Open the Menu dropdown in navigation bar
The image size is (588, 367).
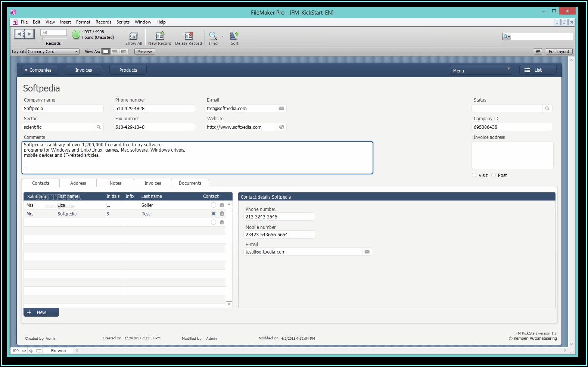[481, 70]
